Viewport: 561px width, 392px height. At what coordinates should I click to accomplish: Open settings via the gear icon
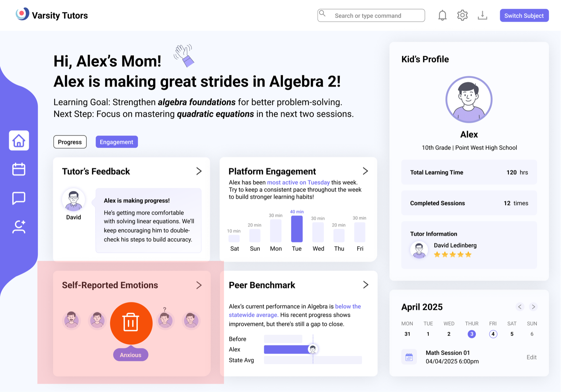(462, 15)
